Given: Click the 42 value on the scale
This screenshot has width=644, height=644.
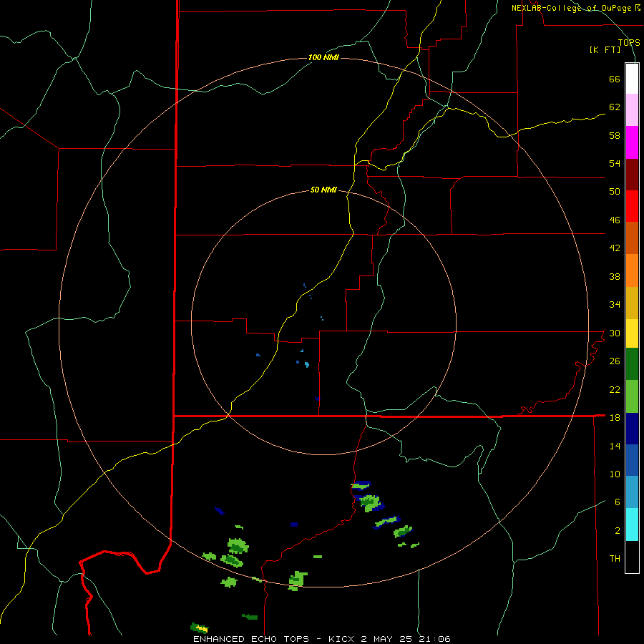Looking at the screenshot, I should tap(615, 248).
